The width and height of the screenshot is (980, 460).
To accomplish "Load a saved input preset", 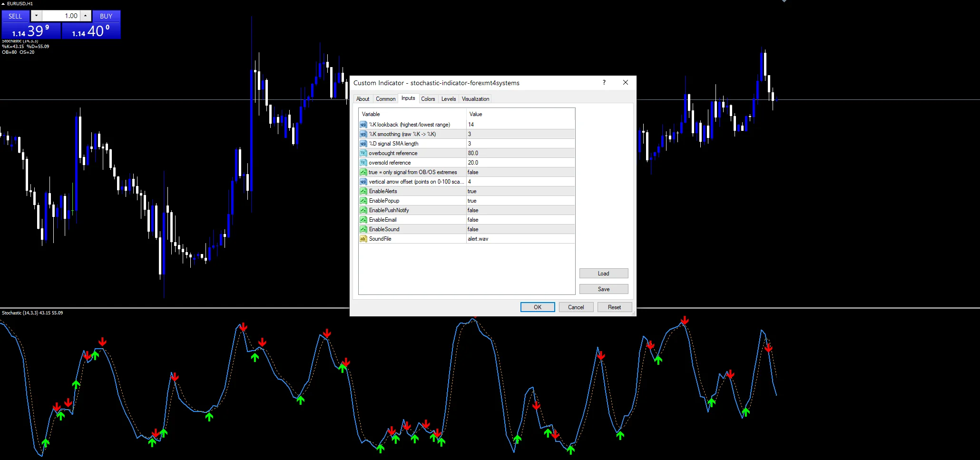I will point(604,274).
